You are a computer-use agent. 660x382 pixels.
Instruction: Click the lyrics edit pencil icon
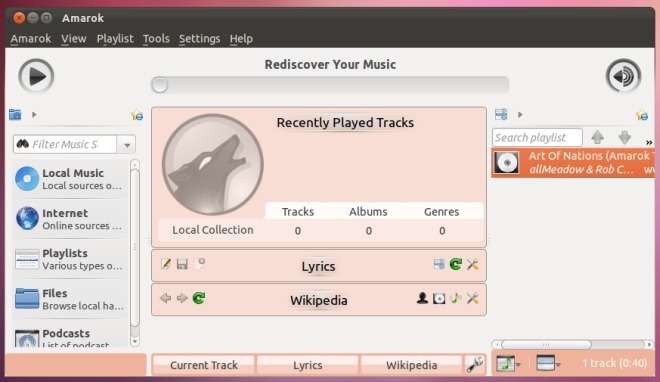[x=166, y=264]
